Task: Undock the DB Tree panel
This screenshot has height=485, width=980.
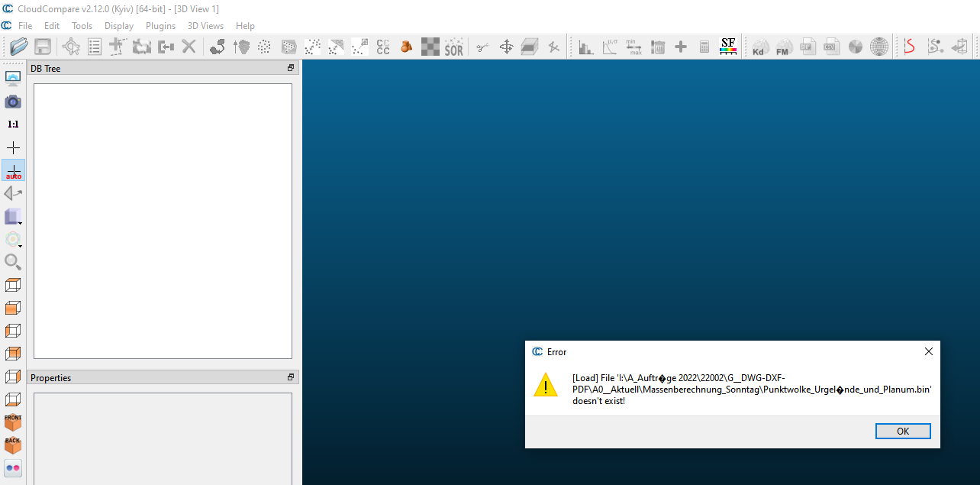Action: coord(289,67)
